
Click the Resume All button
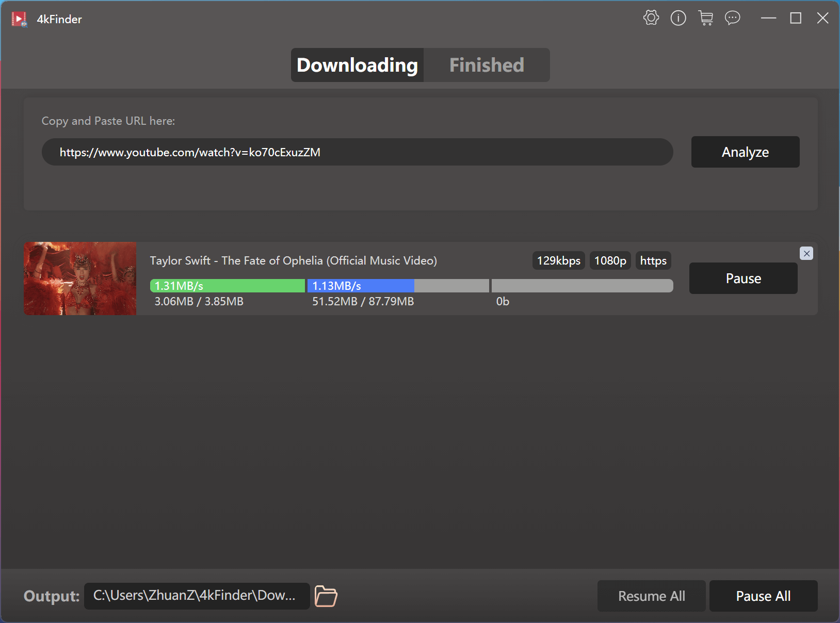[651, 596]
